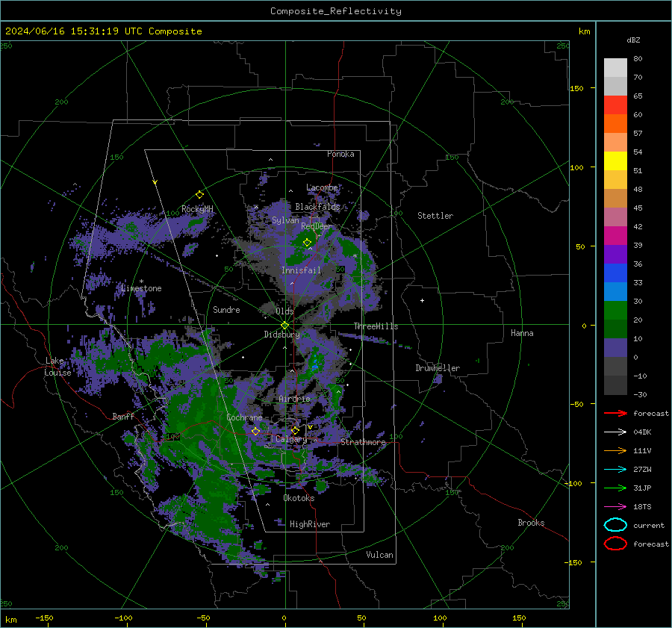672x628 pixels.
Task: Click the Airdrie label
Action: pos(294,399)
